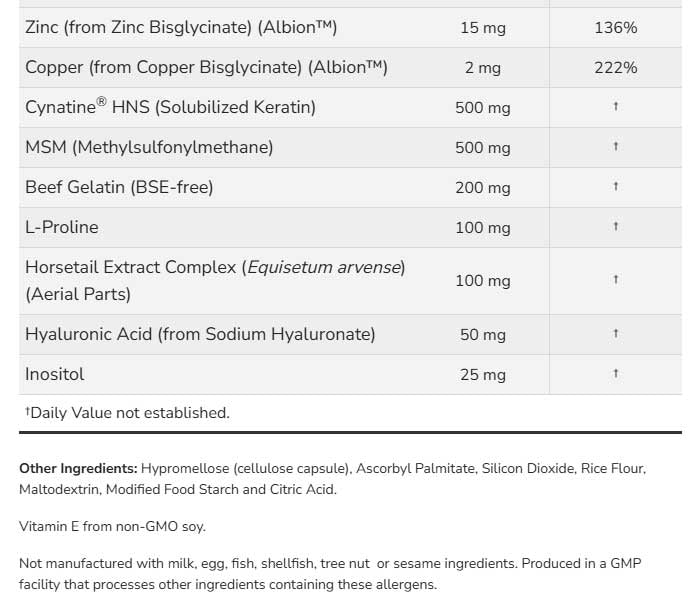Image resolution: width=697 pixels, height=604 pixels.
Task: Click the Hyaluronic Acid ingredient row
Action: coord(200,334)
